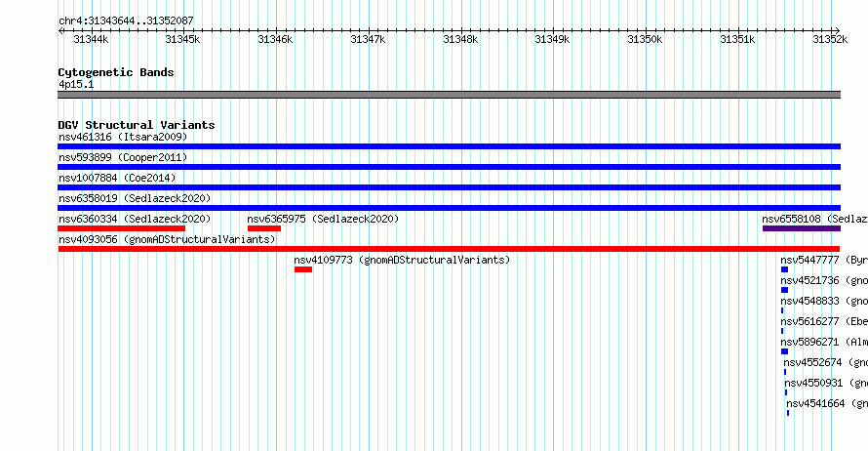This screenshot has width=868, height=451.
Task: Click the 31346k ruler tick label
Action: point(275,39)
